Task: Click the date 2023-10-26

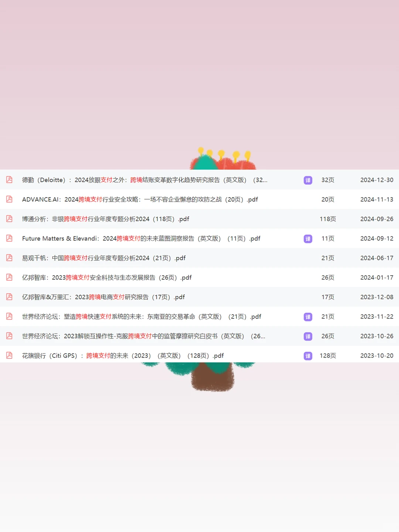Action: coord(377,336)
